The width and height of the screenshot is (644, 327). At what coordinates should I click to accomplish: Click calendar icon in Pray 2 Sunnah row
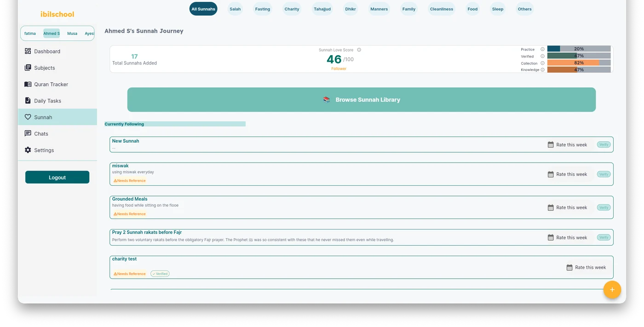click(x=551, y=237)
